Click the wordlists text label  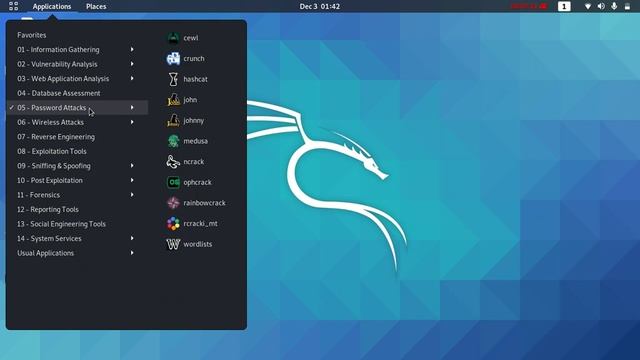198,244
